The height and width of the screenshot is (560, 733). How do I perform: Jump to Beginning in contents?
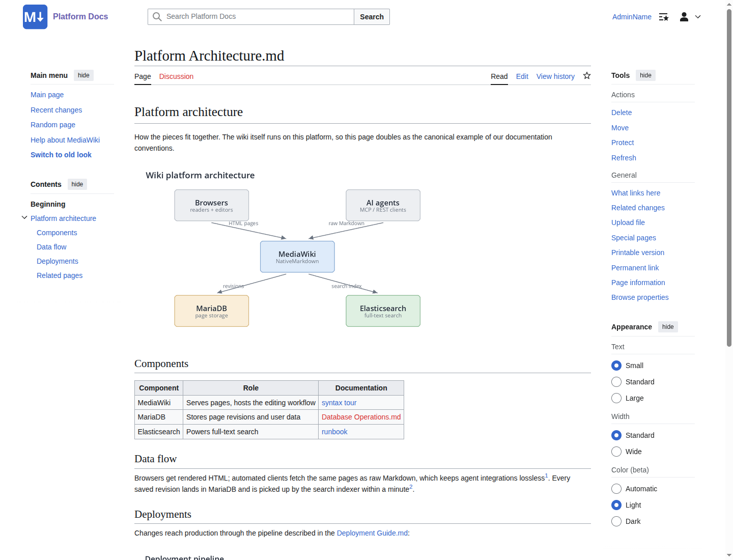coord(48,204)
